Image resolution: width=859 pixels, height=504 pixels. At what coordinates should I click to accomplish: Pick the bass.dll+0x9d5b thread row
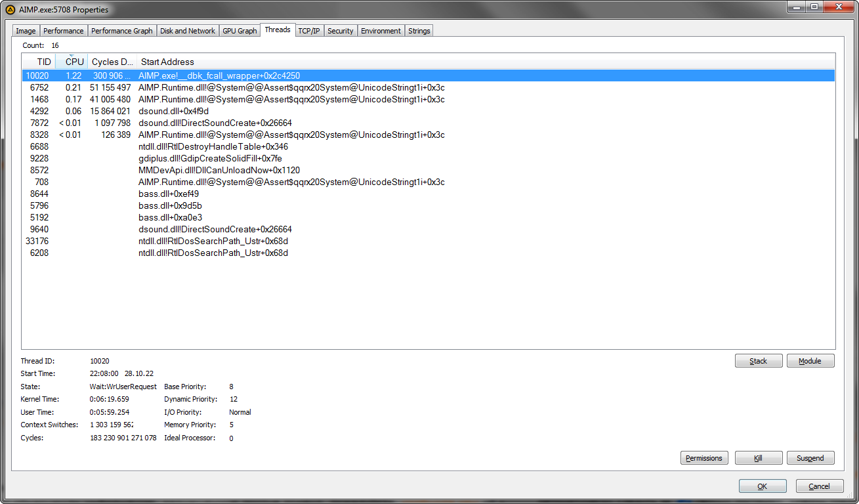tap(428, 205)
